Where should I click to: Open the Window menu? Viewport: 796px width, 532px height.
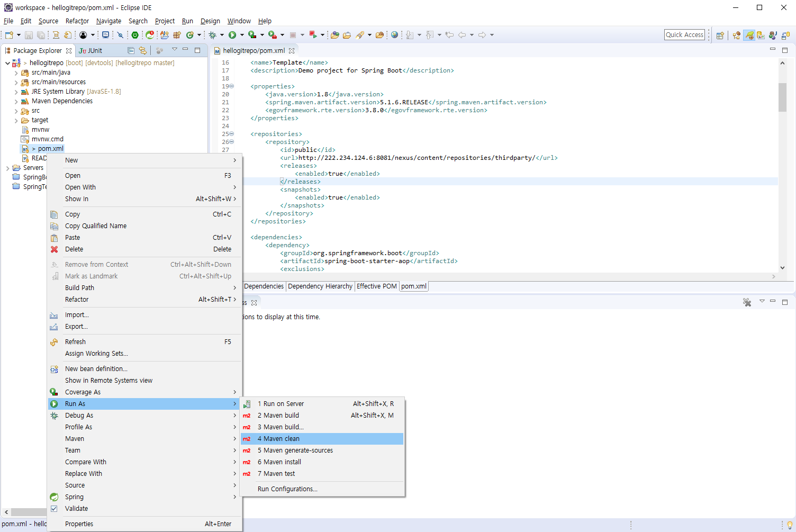coord(239,21)
